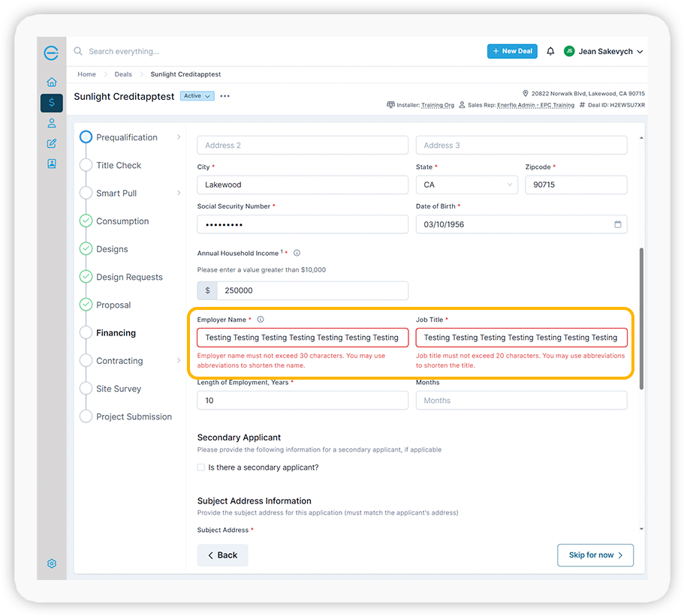Click the Skip for now button
This screenshot has height=616, width=684.
(x=595, y=555)
